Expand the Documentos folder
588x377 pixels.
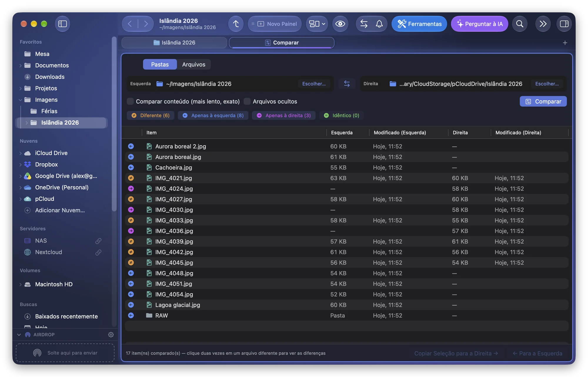(x=21, y=66)
